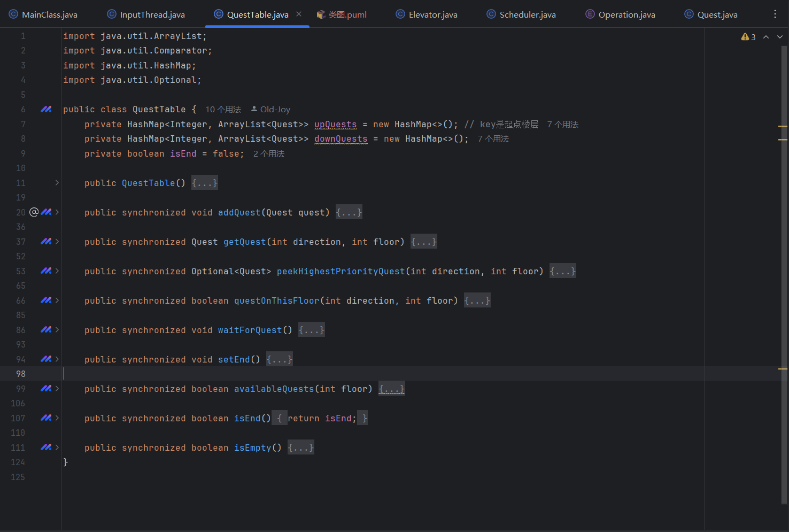This screenshot has height=532, width=789.
Task: Click the @ annotation icon on line 20
Action: [x=34, y=212]
